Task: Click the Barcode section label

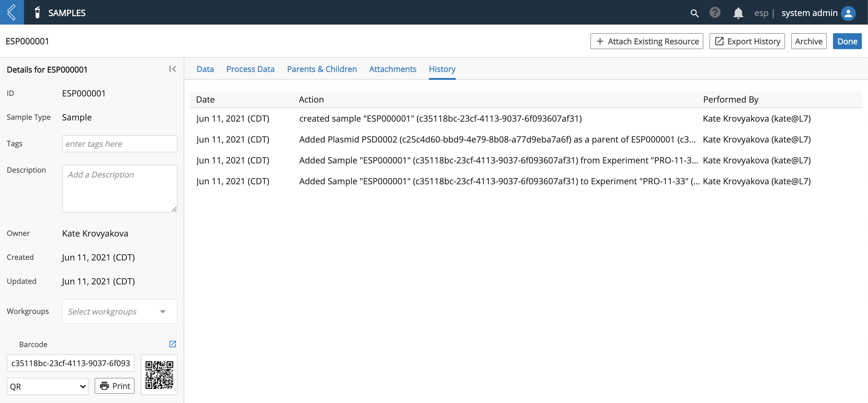Action: [x=33, y=344]
